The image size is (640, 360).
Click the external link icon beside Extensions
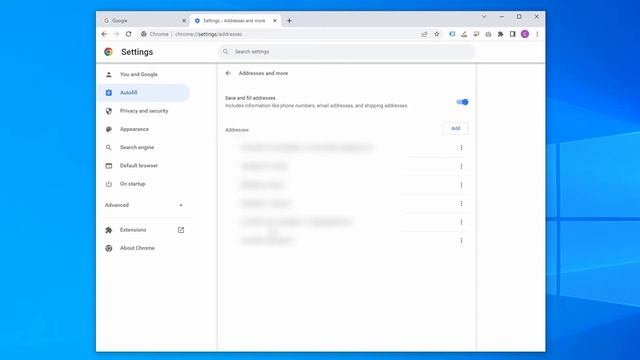[x=181, y=230]
